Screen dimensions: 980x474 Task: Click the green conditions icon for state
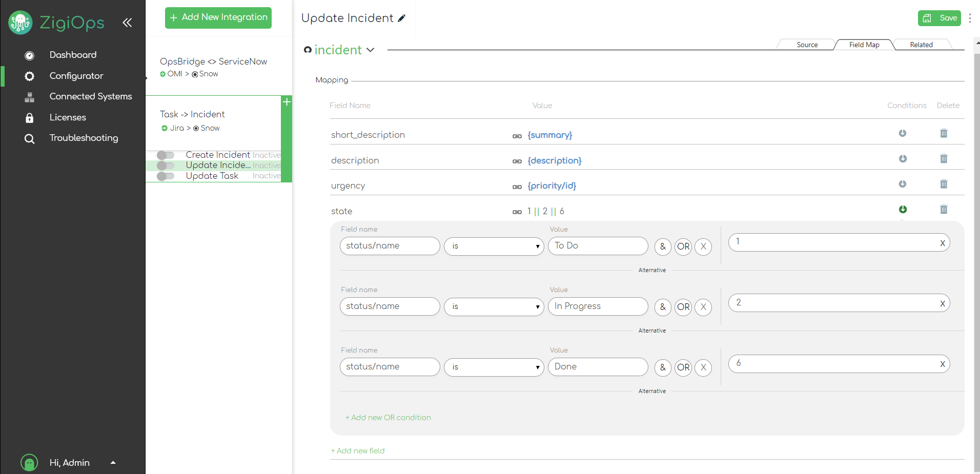[903, 209]
